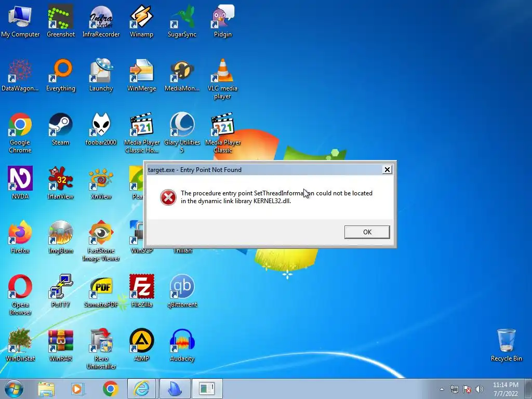Click the VLC media player icon
532x399 pixels.
pos(222,79)
